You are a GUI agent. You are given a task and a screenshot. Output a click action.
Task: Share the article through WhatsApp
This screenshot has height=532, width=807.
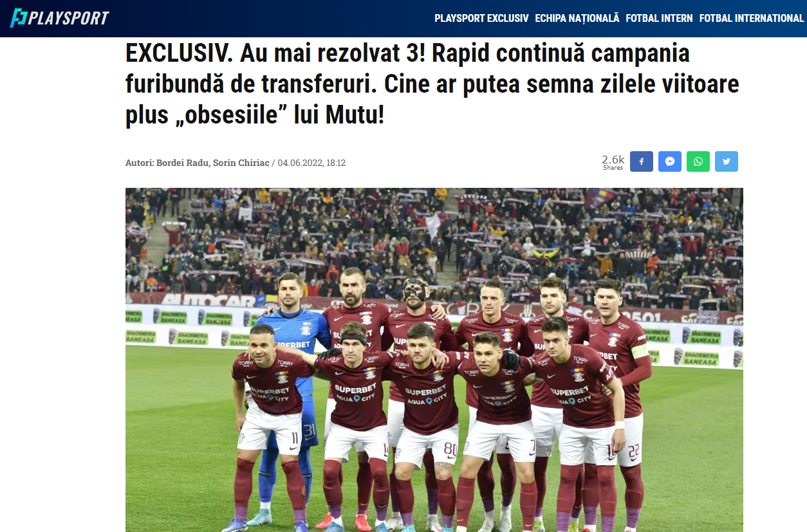(698, 161)
